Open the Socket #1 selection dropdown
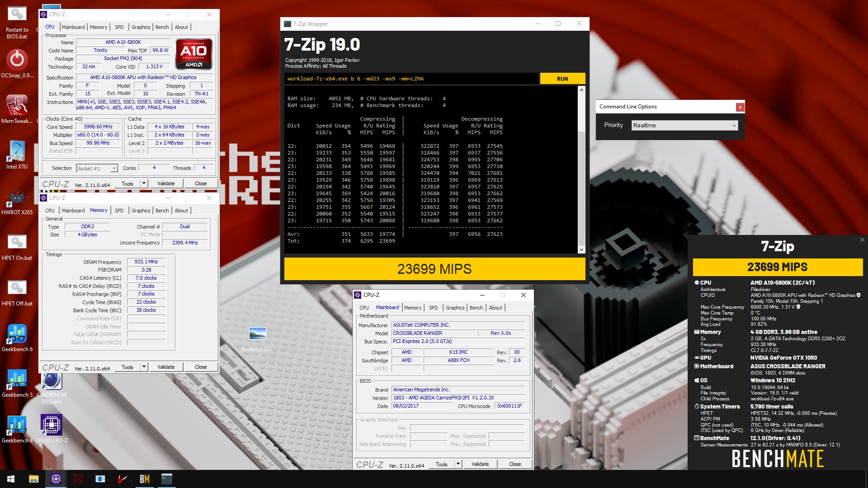The width and height of the screenshot is (868, 488). pyautogui.click(x=97, y=169)
